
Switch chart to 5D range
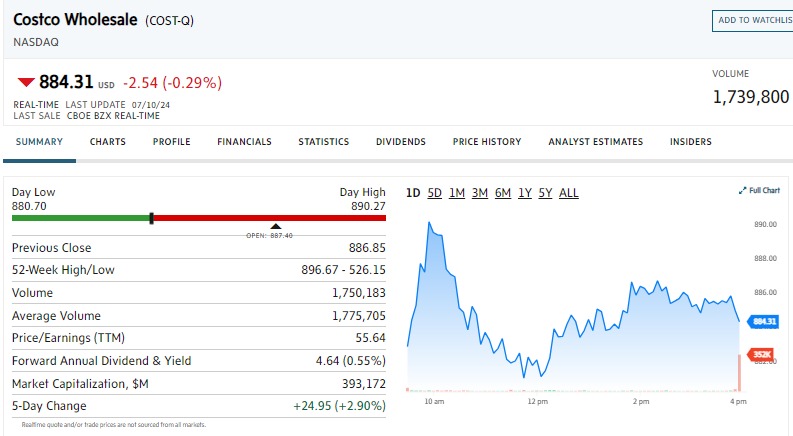(434, 193)
